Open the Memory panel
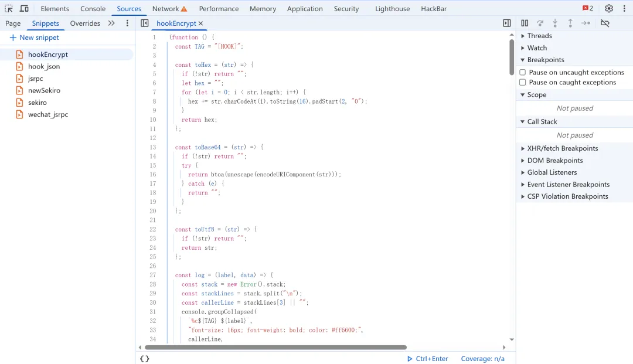 point(263,8)
